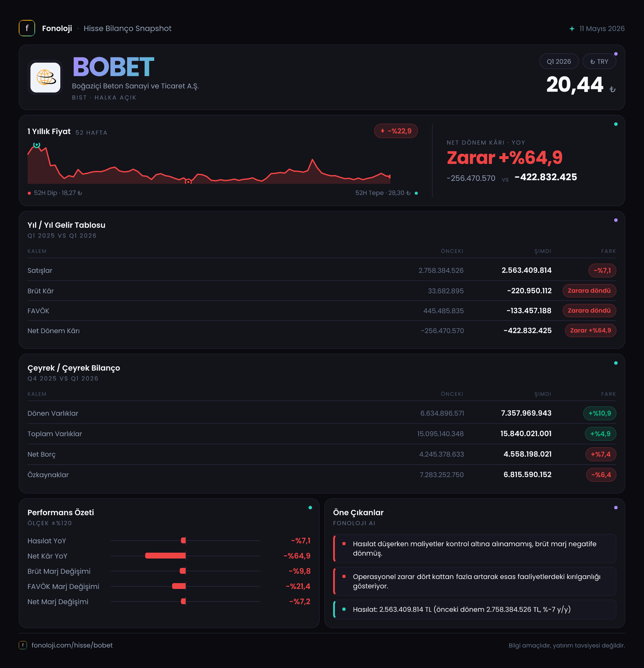
Task: Click the 'Hisse Bilanço Snapshot' header text
Action: pos(127,28)
